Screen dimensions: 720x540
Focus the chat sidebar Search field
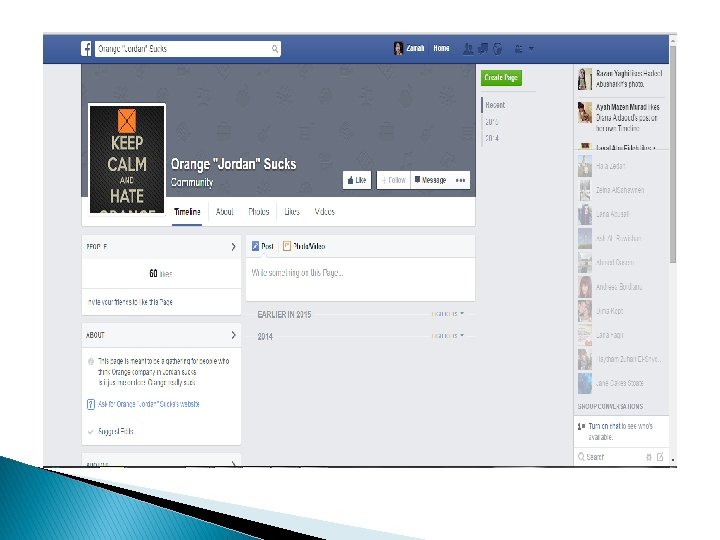(611, 457)
